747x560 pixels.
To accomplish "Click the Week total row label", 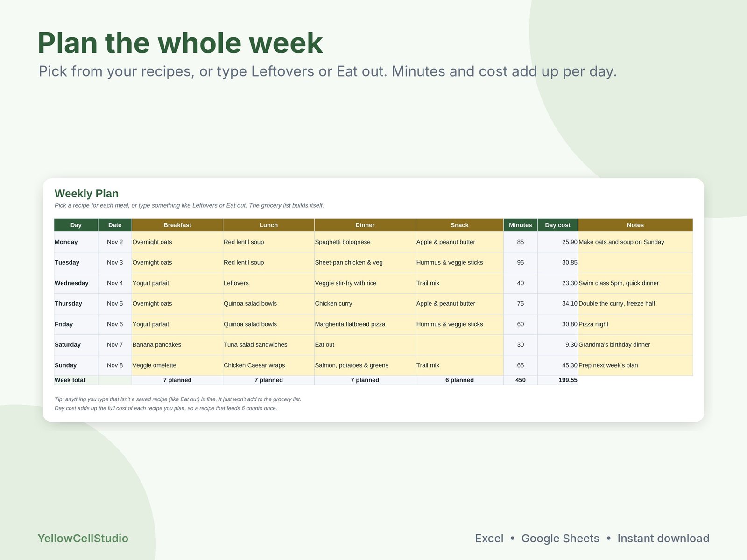I will [76, 380].
